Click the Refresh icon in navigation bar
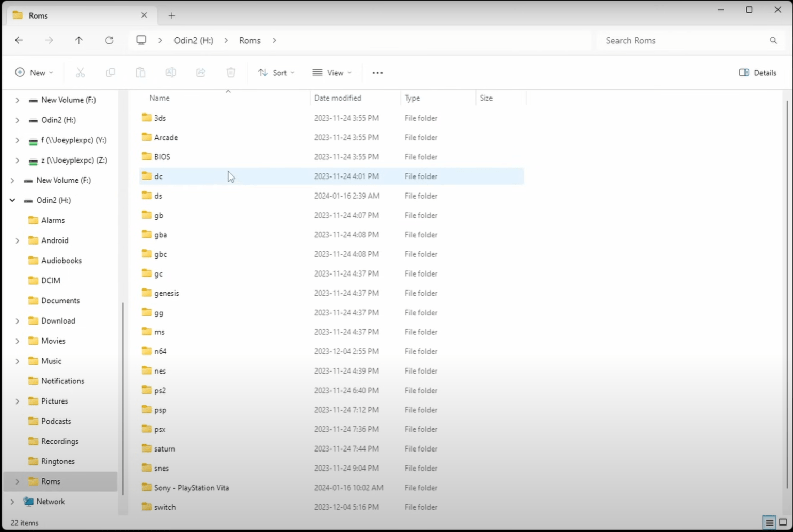793x532 pixels. [109, 40]
